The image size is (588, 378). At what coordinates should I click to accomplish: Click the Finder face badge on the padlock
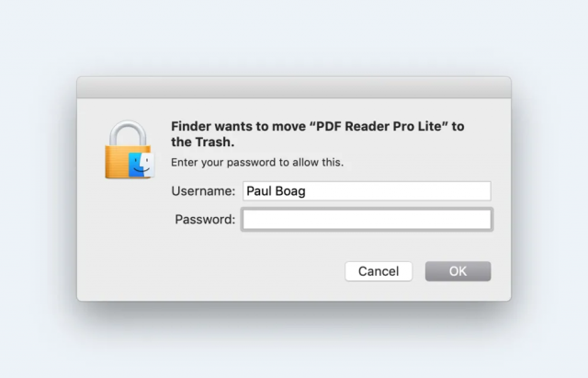click(141, 165)
